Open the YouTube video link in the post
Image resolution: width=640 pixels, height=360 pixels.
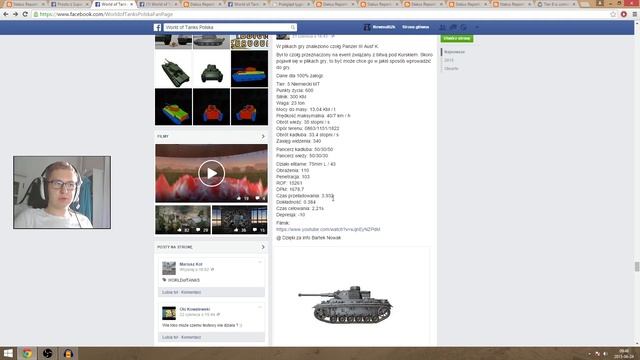[328, 229]
